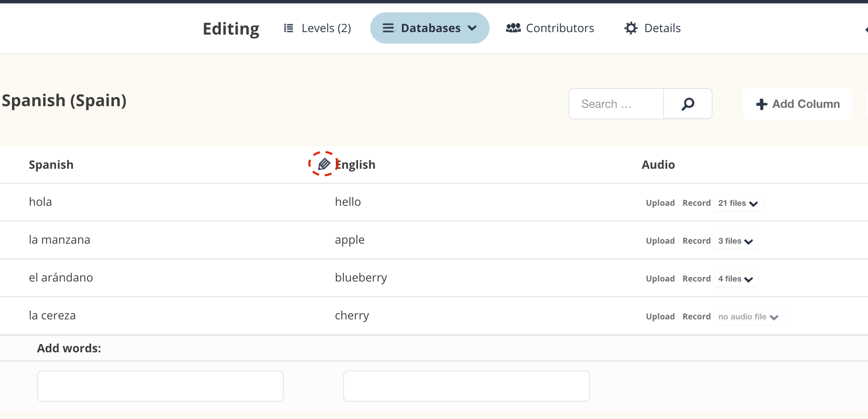Open the no audio file dropdown for la cereza

click(x=747, y=317)
